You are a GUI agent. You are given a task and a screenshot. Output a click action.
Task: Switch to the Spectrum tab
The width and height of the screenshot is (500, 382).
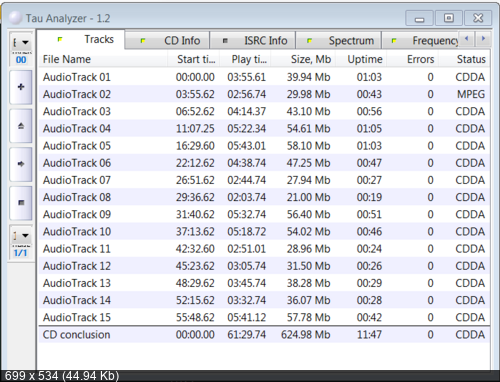tap(338, 40)
